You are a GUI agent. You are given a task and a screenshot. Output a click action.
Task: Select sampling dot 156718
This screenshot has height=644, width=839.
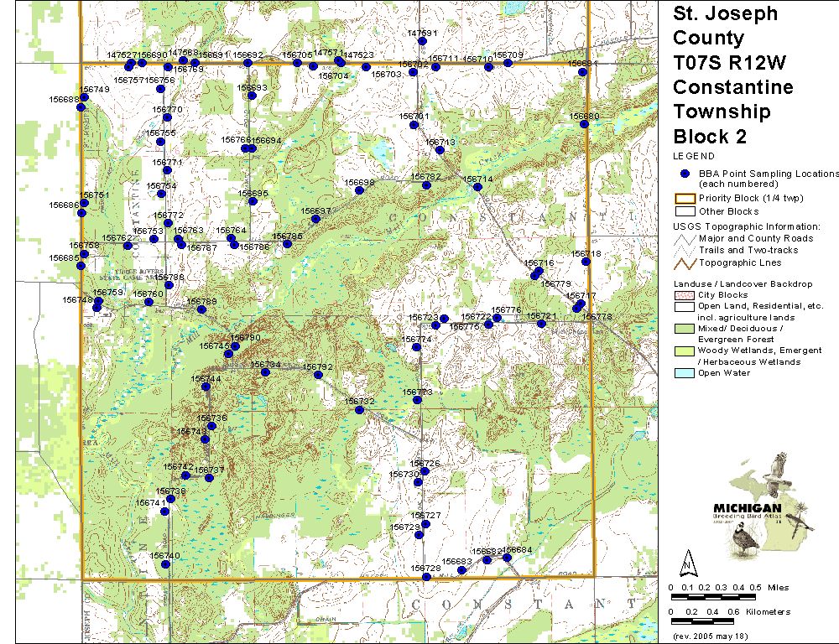point(586,262)
